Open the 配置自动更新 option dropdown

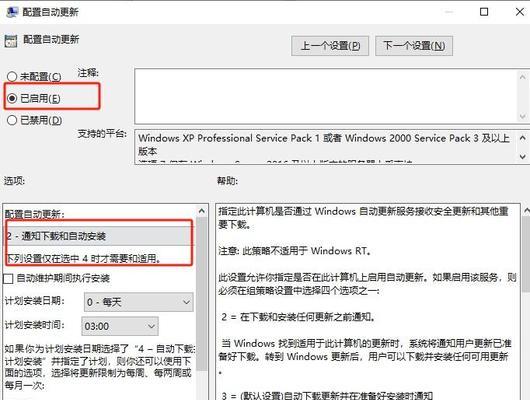99,236
